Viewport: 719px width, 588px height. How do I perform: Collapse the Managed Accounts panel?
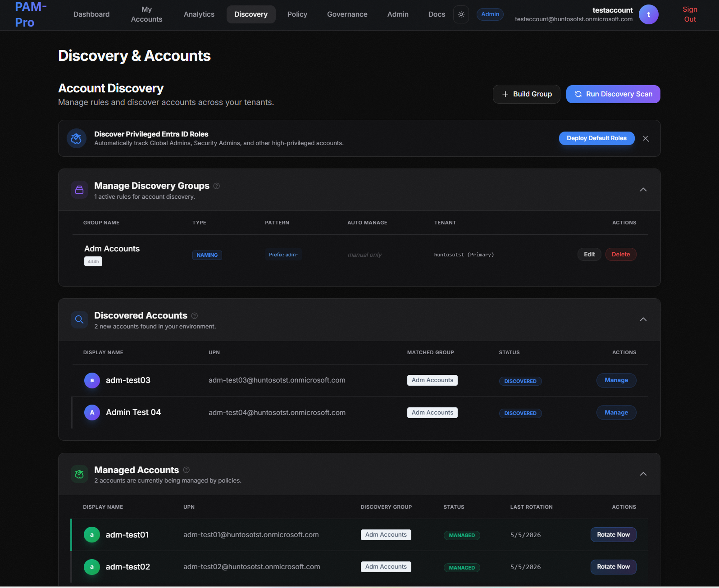point(643,474)
